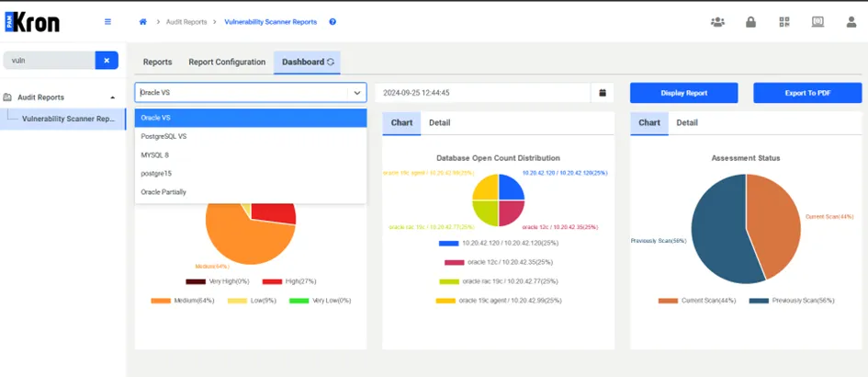Click the Very High(0%) legend swatch
868x377 pixels.
tap(196, 281)
